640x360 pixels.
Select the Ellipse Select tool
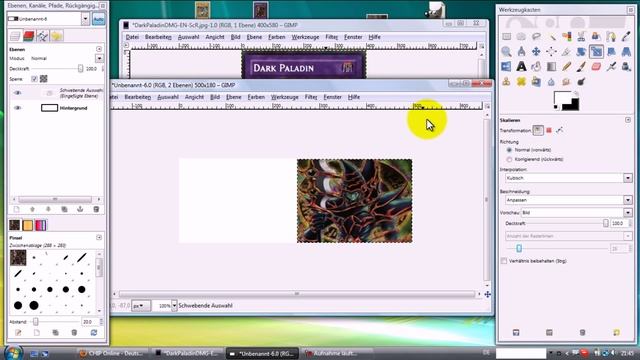tap(521, 37)
